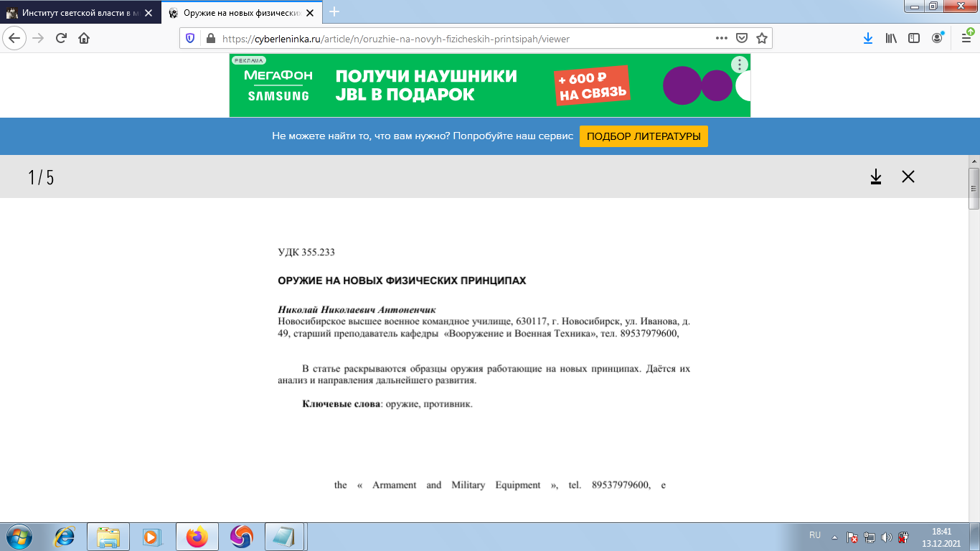Open tracking protection shield info

click(190, 39)
